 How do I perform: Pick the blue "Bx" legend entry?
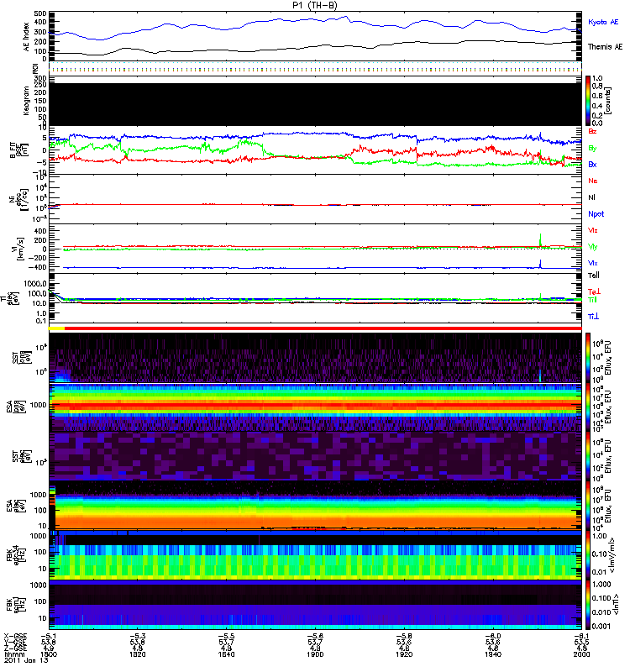click(592, 164)
